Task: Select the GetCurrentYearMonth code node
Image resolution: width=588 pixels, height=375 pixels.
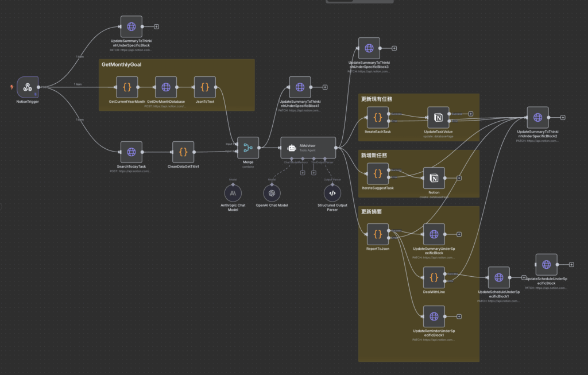Action: tap(127, 87)
